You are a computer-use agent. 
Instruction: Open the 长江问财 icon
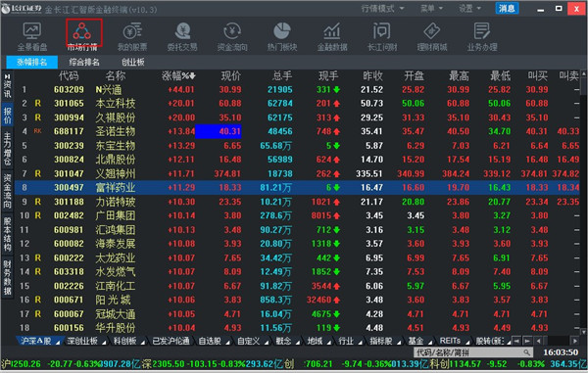(x=382, y=36)
